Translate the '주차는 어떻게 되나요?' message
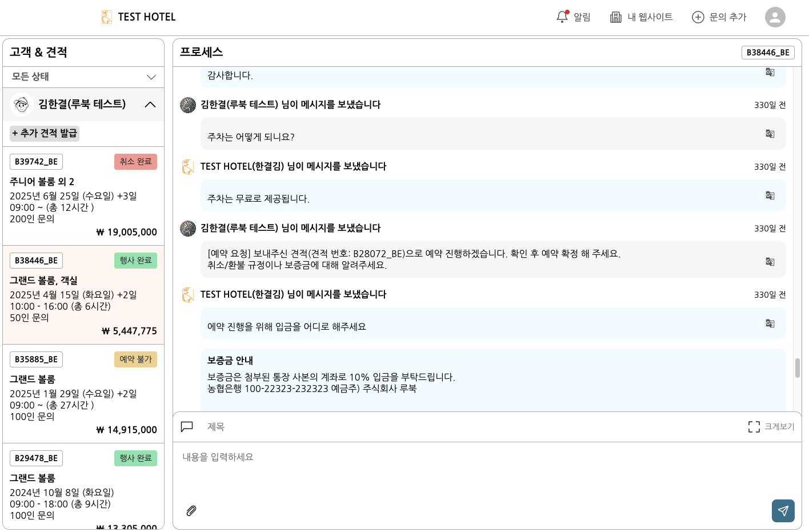Viewport: 809px width, 532px height. coord(770,134)
